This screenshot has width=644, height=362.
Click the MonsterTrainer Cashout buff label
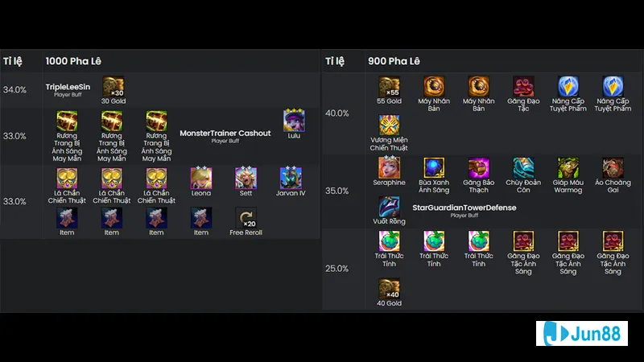pyautogui.click(x=225, y=133)
